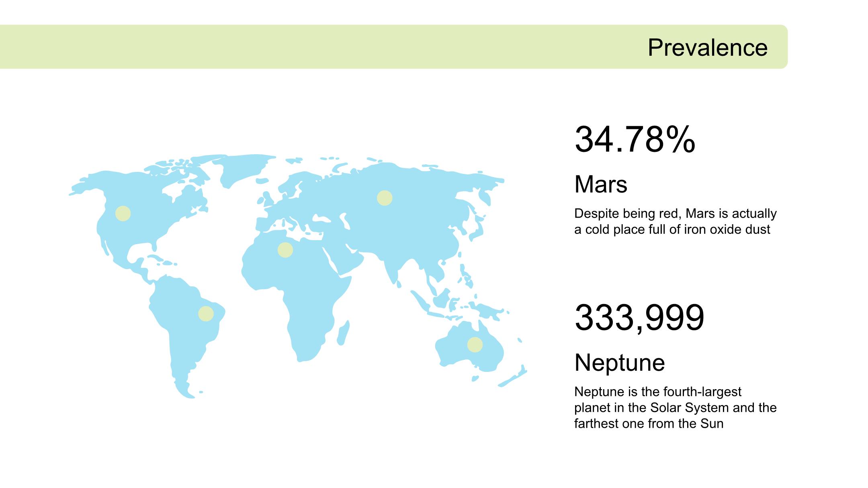Click the marker dot over Russia
868x488 pixels.
point(385,198)
